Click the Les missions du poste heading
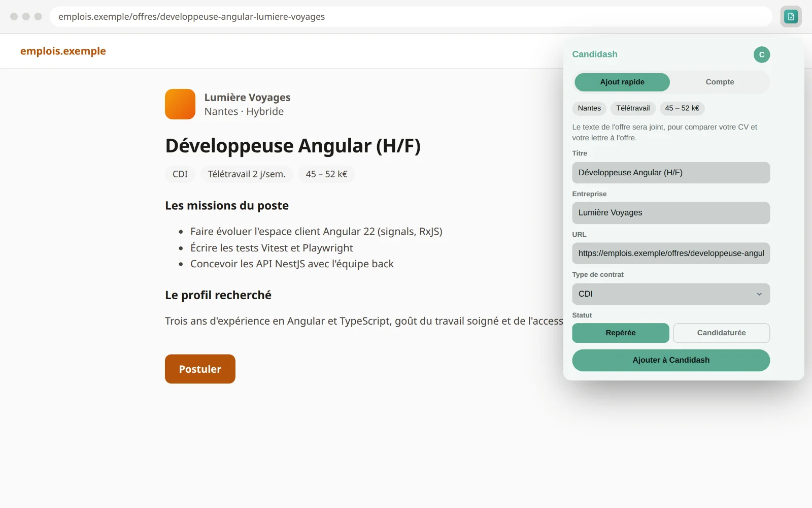The image size is (812, 508). tap(227, 206)
